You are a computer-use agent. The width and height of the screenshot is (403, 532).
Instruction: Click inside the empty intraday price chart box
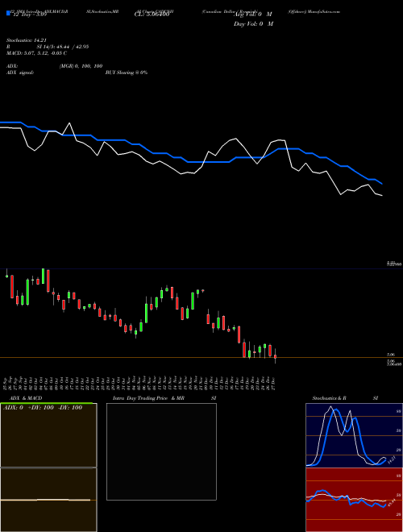click(x=161, y=451)
